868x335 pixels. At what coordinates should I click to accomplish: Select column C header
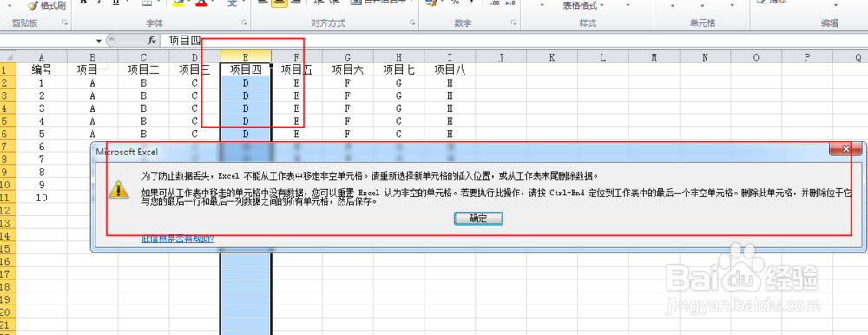click(143, 57)
